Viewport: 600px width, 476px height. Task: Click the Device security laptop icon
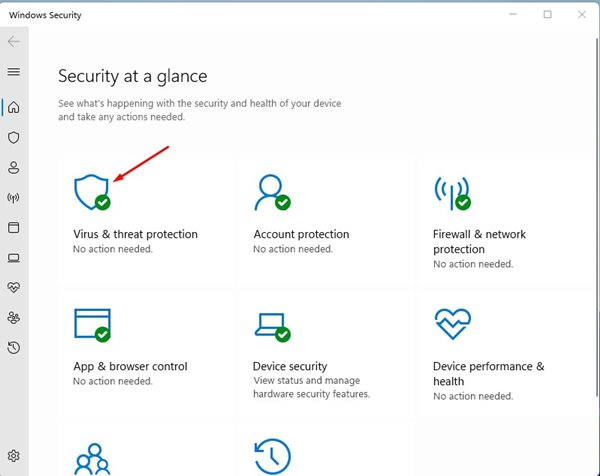tap(271, 324)
